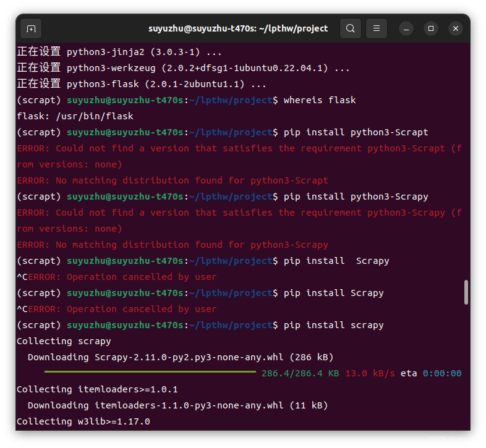Click the window title suyuzhu@suyuzhu-t470s
Viewport: 486px width, 448px height.
click(x=237, y=28)
